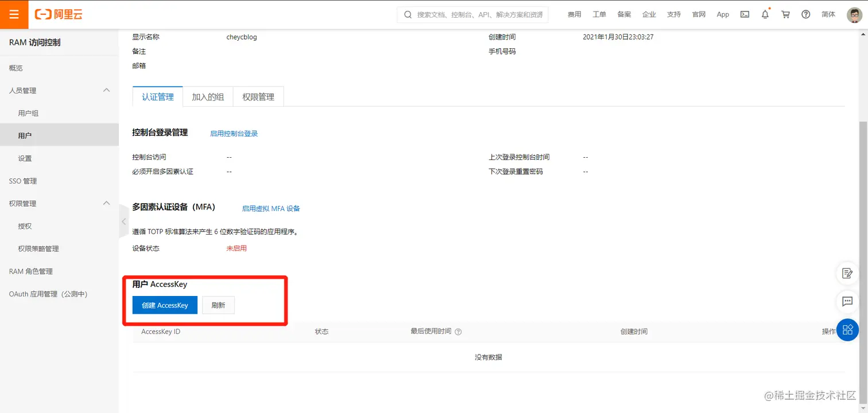
Task: Open 备案 in the top navigation
Action: (x=624, y=14)
